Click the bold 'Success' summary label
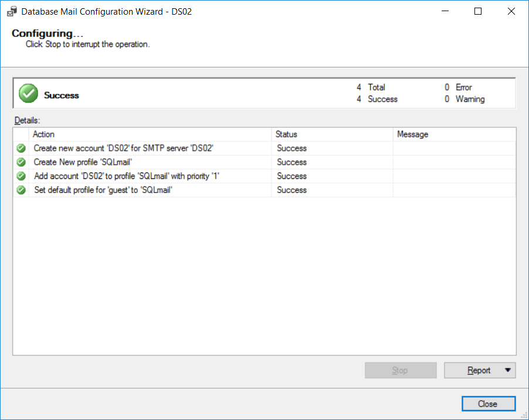This screenshot has height=420, width=529. click(x=62, y=96)
